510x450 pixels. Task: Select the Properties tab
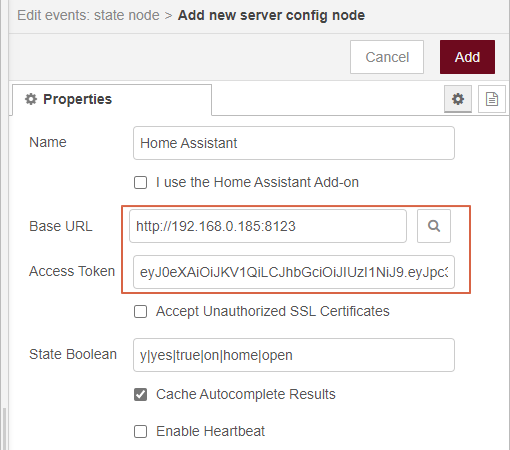pos(112,100)
